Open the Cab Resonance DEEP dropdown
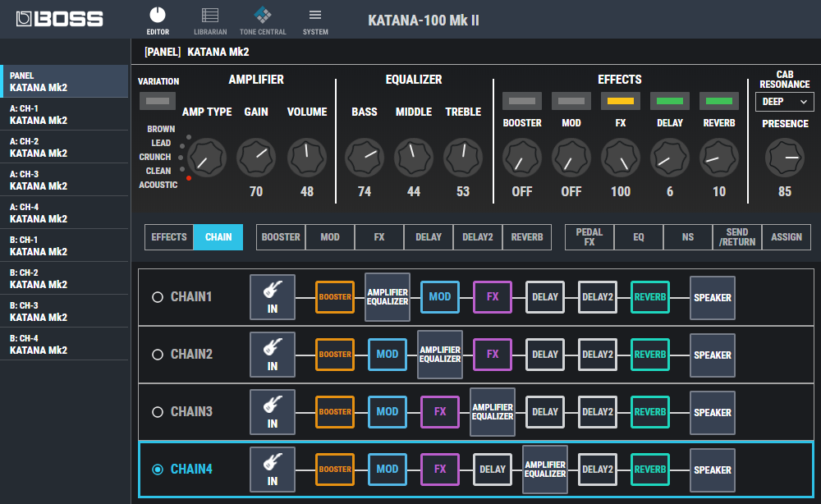Image resolution: width=821 pixels, height=504 pixels. pyautogui.click(x=784, y=102)
